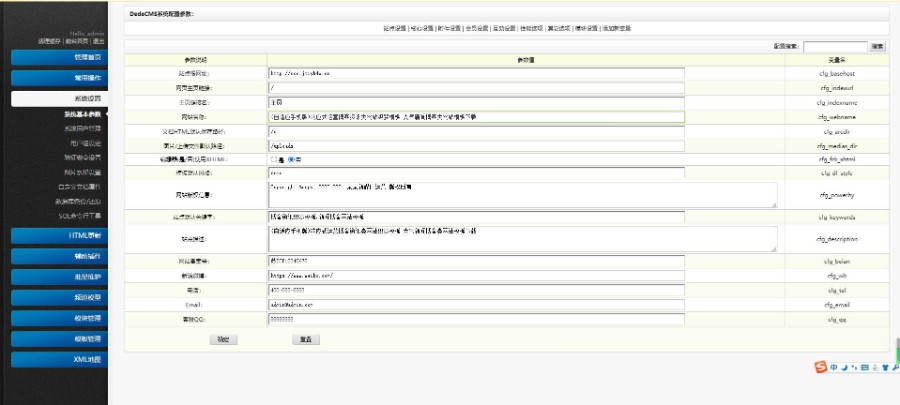Click the Sogou moon half-width icon
Image resolution: width=900 pixels, height=405 pixels.
[x=844, y=368]
